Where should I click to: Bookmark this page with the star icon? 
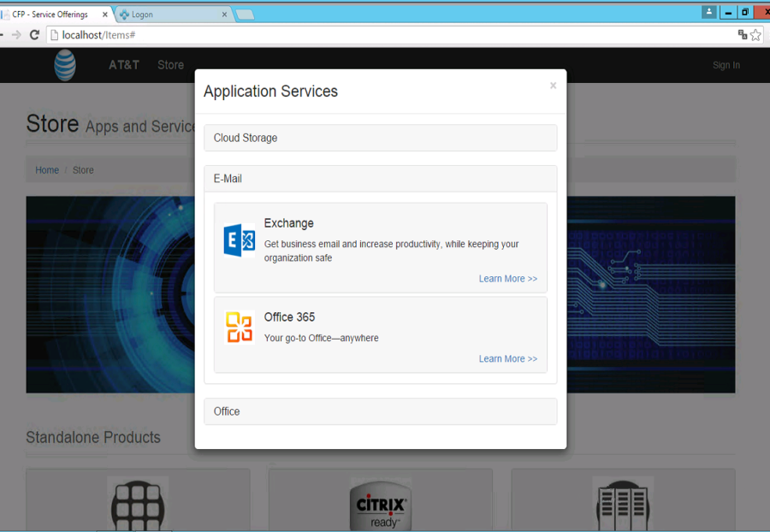755,35
